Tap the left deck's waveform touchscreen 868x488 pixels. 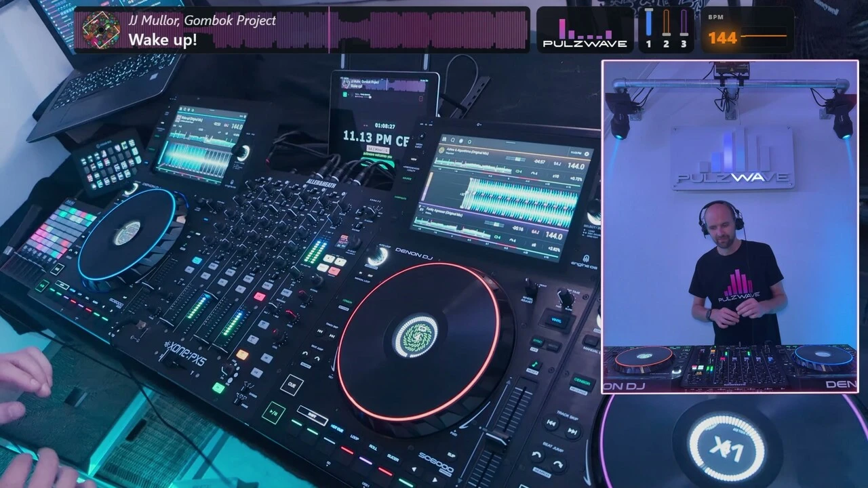pos(201,144)
